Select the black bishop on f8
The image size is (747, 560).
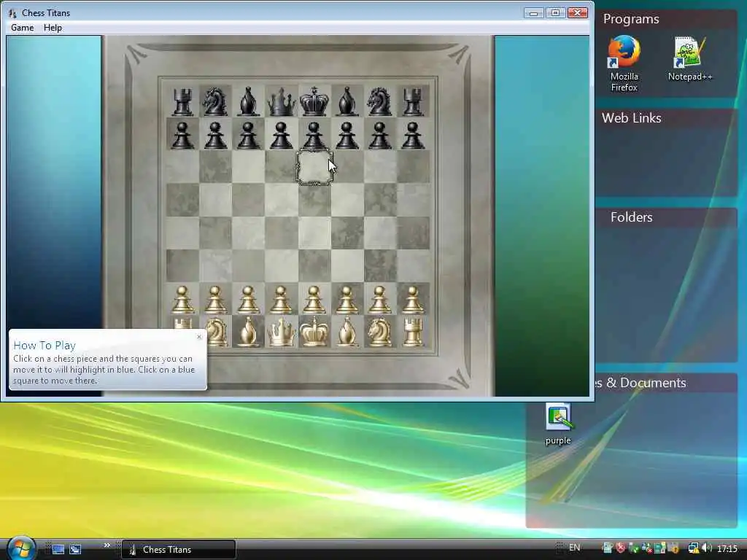tap(347, 101)
